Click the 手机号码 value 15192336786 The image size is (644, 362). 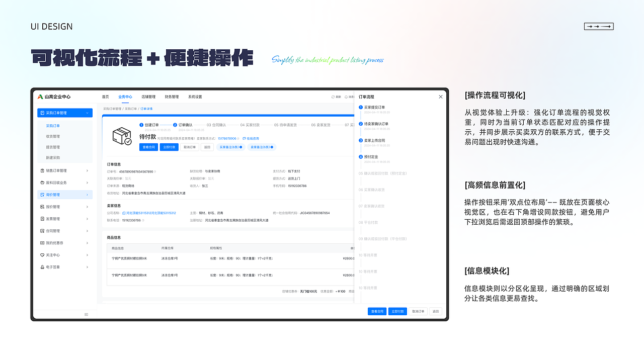click(297, 186)
